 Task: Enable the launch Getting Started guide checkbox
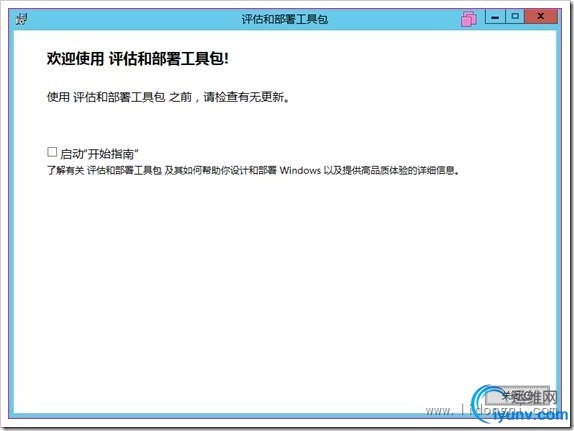click(x=52, y=152)
